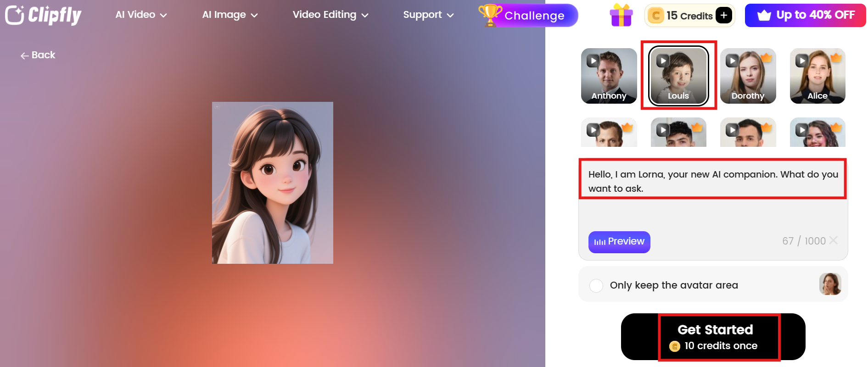Play the Dorothy voice sample
This screenshot has width=868, height=367.
click(732, 61)
